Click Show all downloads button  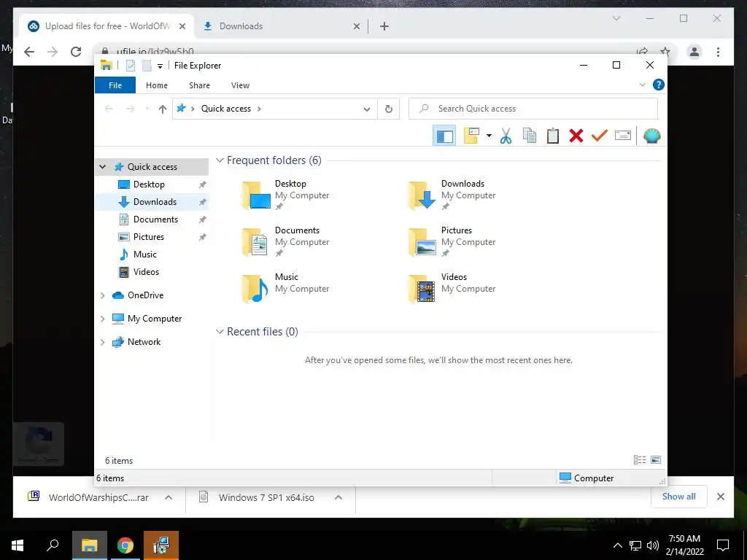[679, 497]
